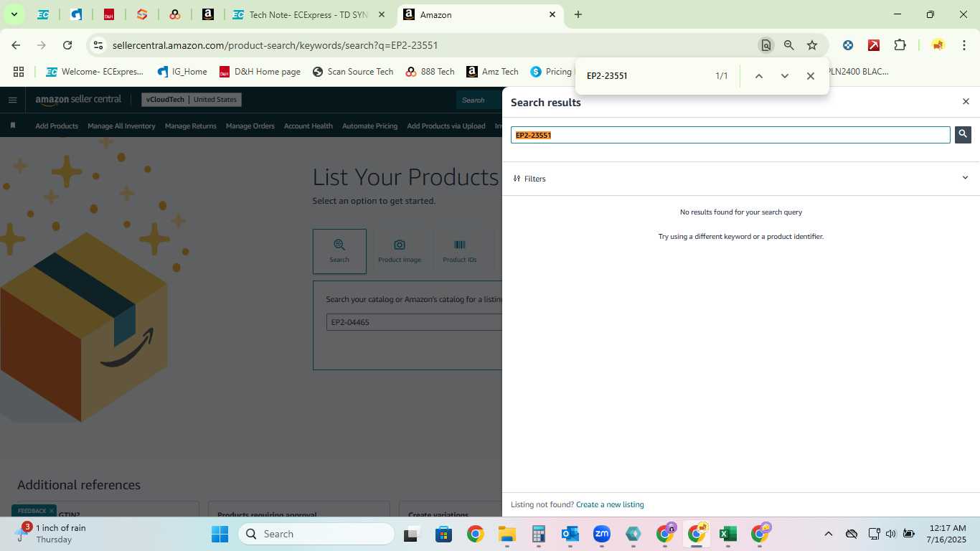Select the Product Image option tile
Screen dimensions: 980x551
click(x=400, y=251)
